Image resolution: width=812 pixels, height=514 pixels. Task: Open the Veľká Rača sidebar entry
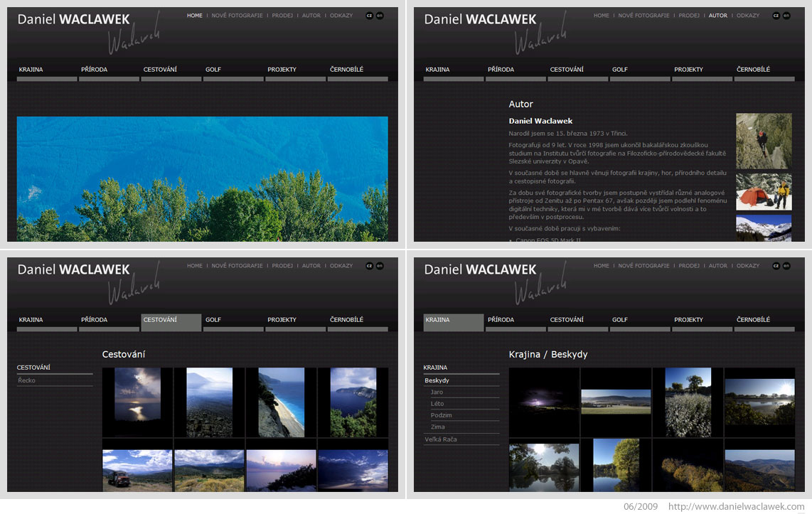click(441, 439)
